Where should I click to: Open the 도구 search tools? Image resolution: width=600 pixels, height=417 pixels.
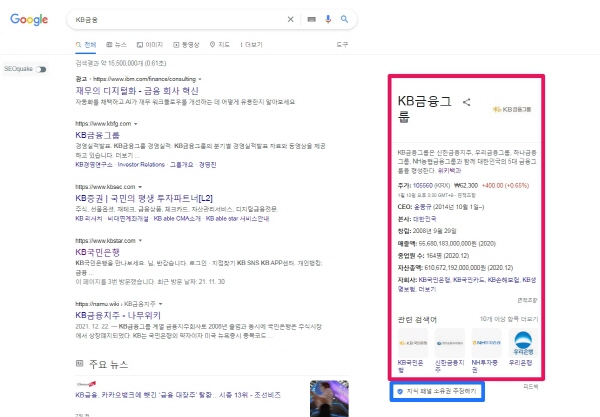342,45
